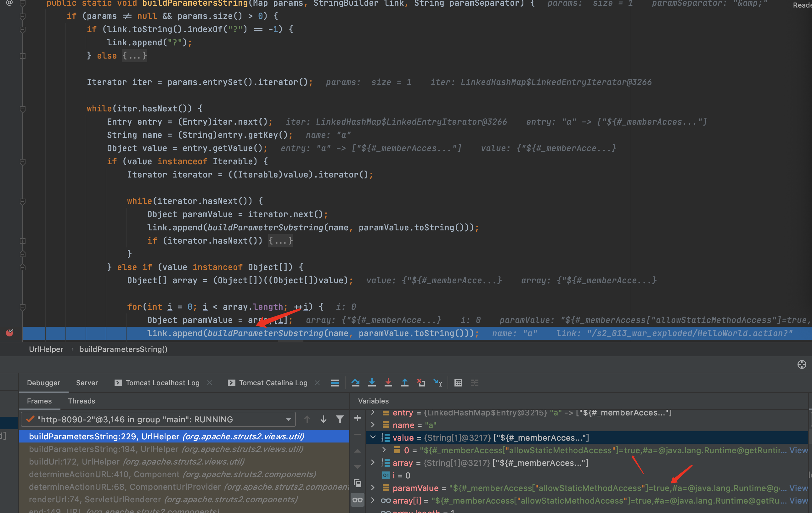Open the Evaluate Expression calculator icon
The height and width of the screenshot is (513, 812).
click(x=458, y=382)
